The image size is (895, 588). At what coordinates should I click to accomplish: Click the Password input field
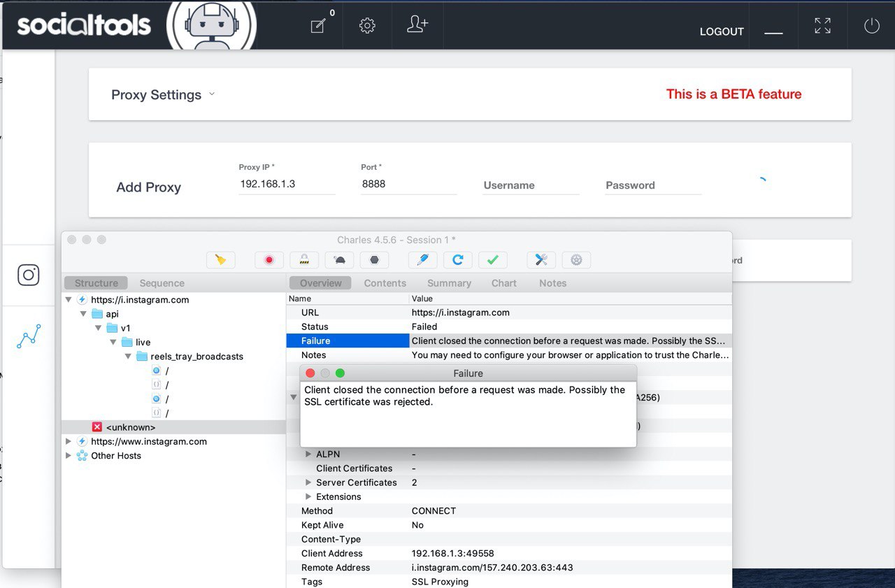click(653, 185)
